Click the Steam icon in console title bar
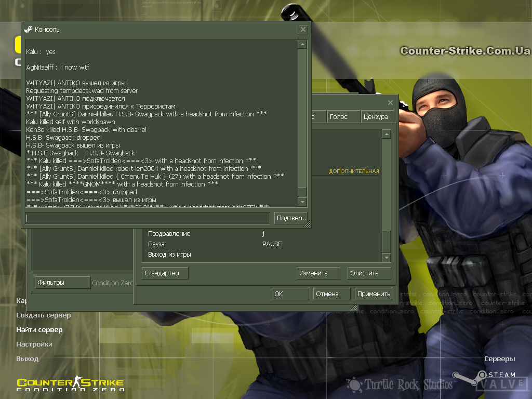The height and width of the screenshot is (399, 532). (x=29, y=30)
